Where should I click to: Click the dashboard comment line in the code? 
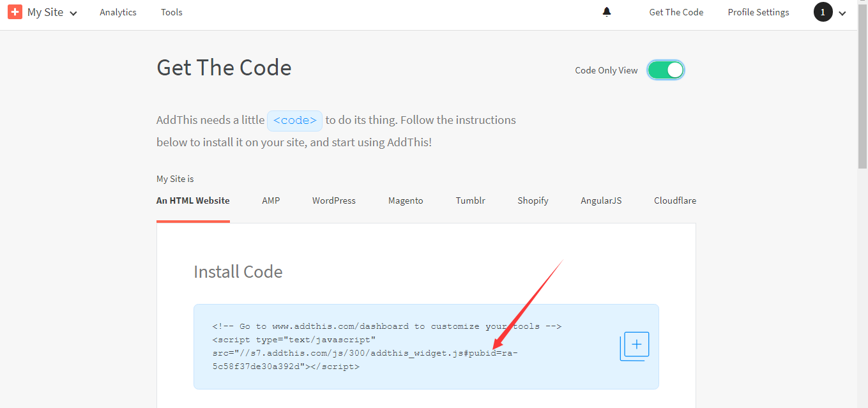(387, 326)
